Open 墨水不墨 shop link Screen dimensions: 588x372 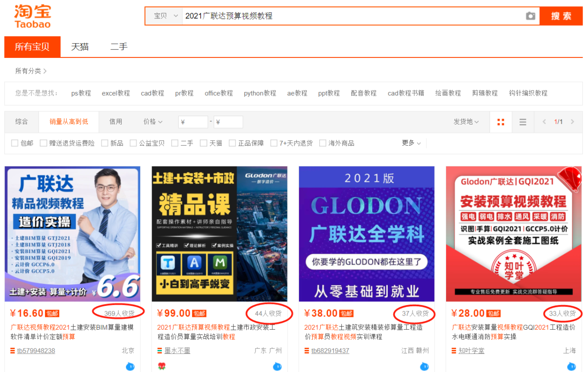(x=177, y=351)
